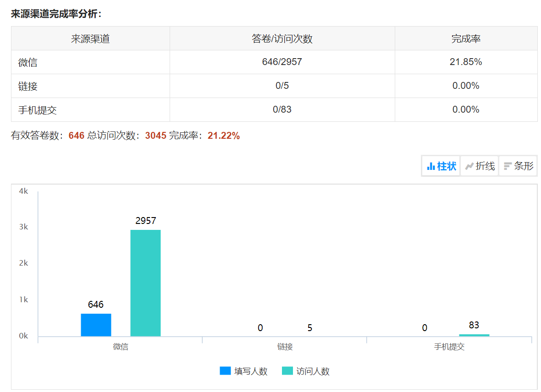Switch to 条形 horizontal bar chart
541x392 pixels.
coord(518,166)
